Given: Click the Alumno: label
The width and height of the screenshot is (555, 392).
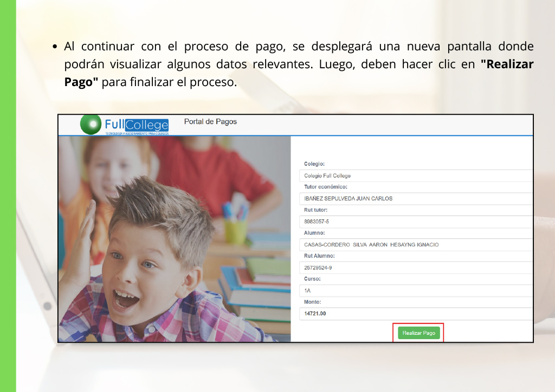Looking at the screenshot, I should [x=314, y=233].
